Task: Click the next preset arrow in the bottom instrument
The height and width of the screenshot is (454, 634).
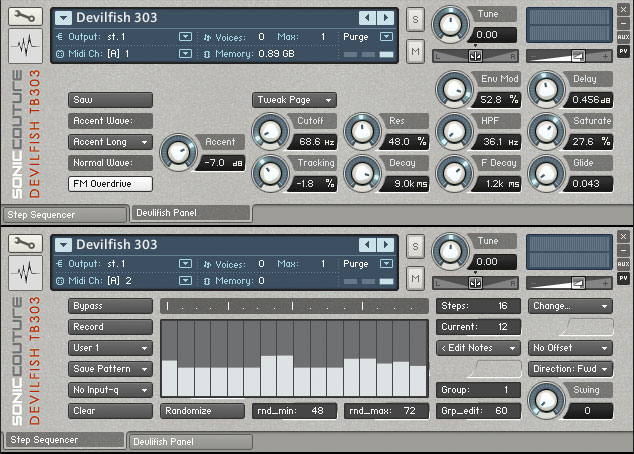Action: point(385,245)
